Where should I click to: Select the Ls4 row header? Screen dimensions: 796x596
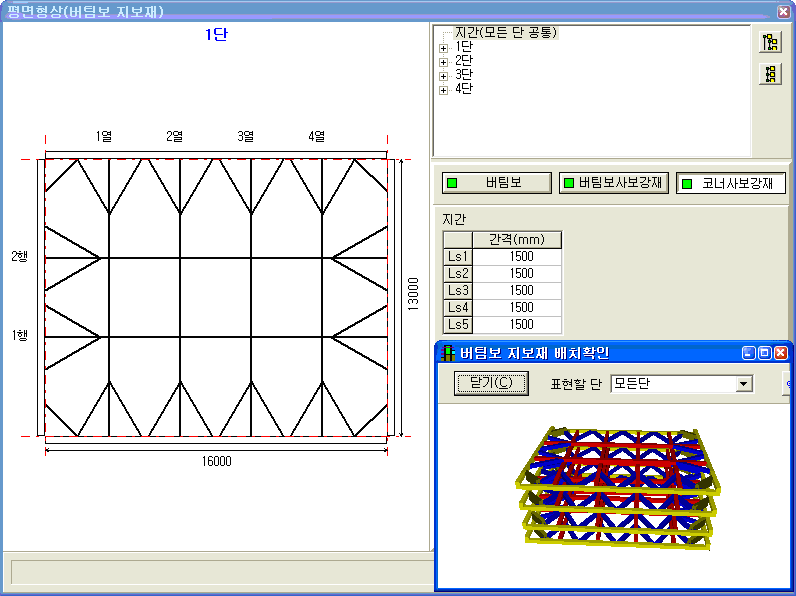point(458,308)
